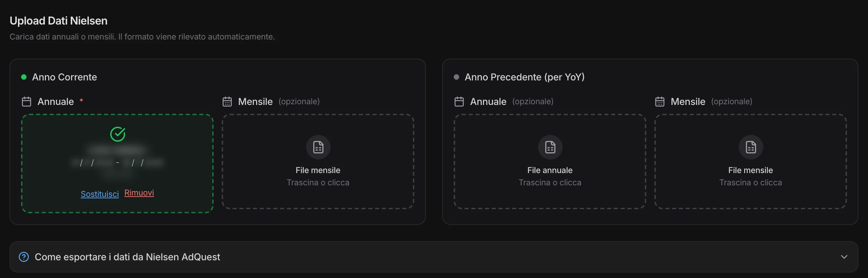This screenshot has width=868, height=278.
Task: Click 'Trascina o clicca' in Anno Precedente monthly zone
Action: [x=751, y=183]
